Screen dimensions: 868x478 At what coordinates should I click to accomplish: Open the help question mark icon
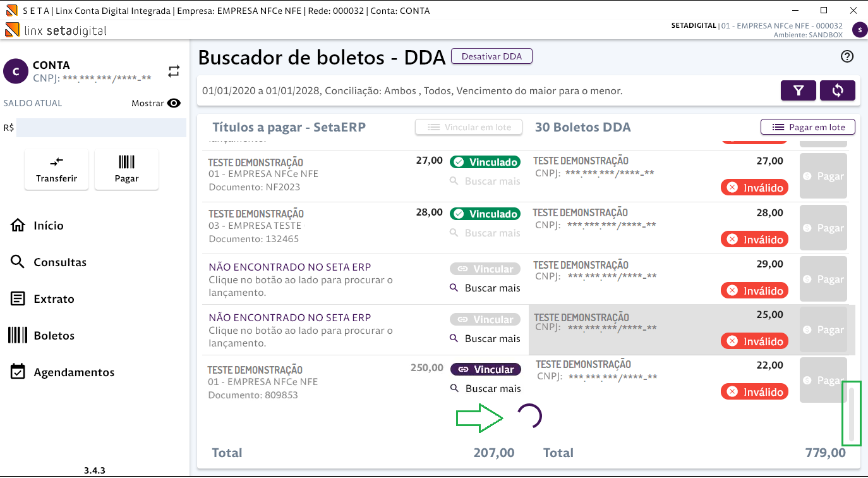pyautogui.click(x=847, y=56)
